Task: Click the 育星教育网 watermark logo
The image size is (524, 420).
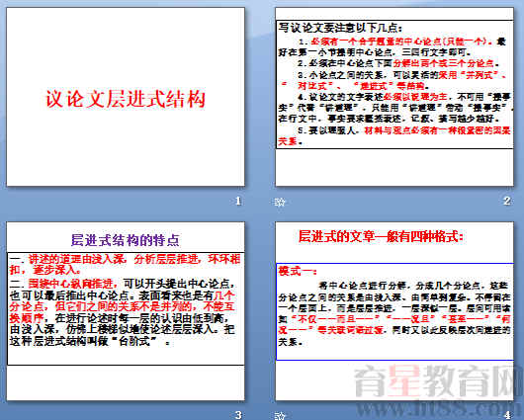Action: click(438, 381)
